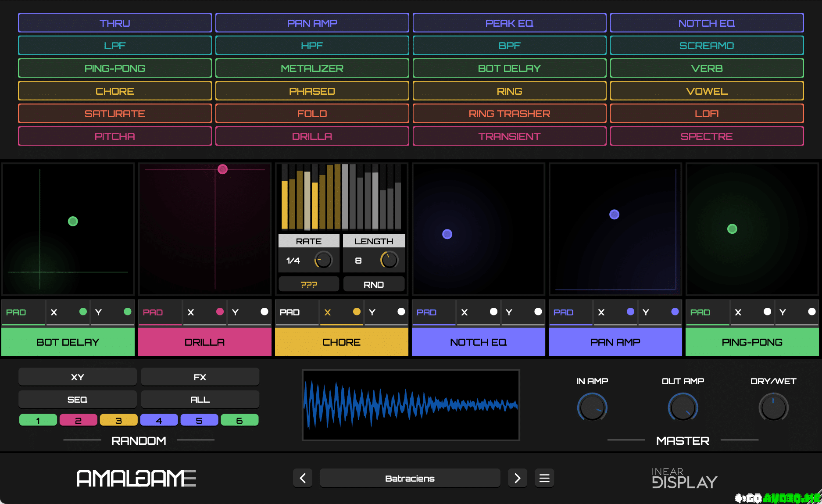Click the IN AMP master knob
Screen dimensions: 822x504
pos(592,407)
